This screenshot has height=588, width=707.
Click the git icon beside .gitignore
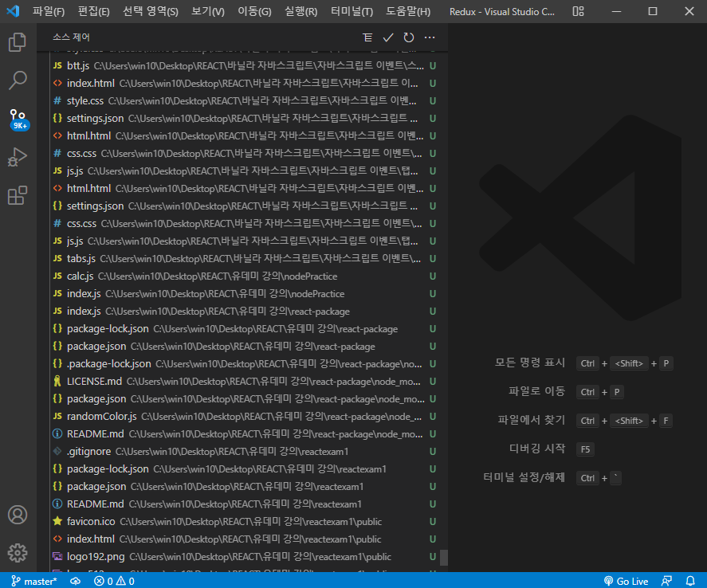[57, 451]
